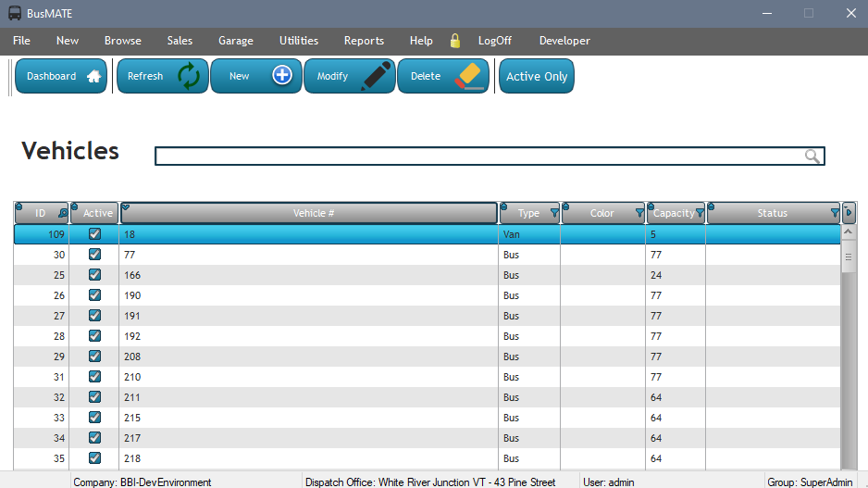Open the Type column filter dropdown
Image resolution: width=868 pixels, height=488 pixels.
click(554, 214)
